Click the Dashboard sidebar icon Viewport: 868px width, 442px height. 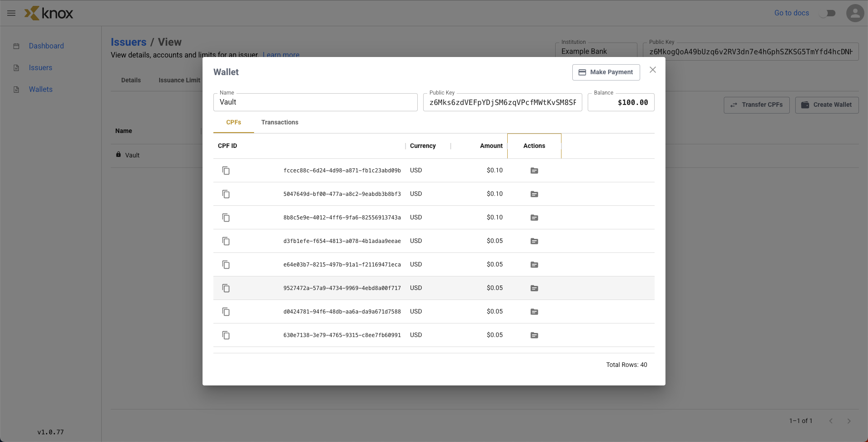click(16, 46)
